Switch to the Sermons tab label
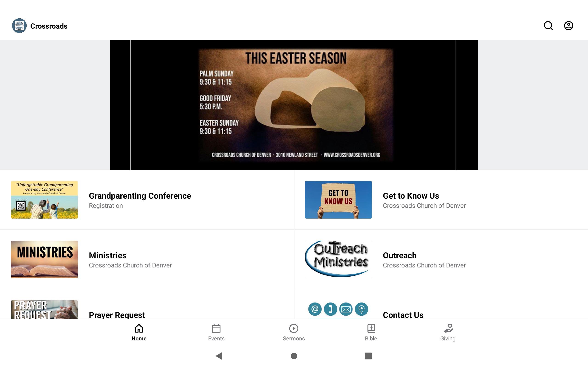588x367 pixels. 294,339
